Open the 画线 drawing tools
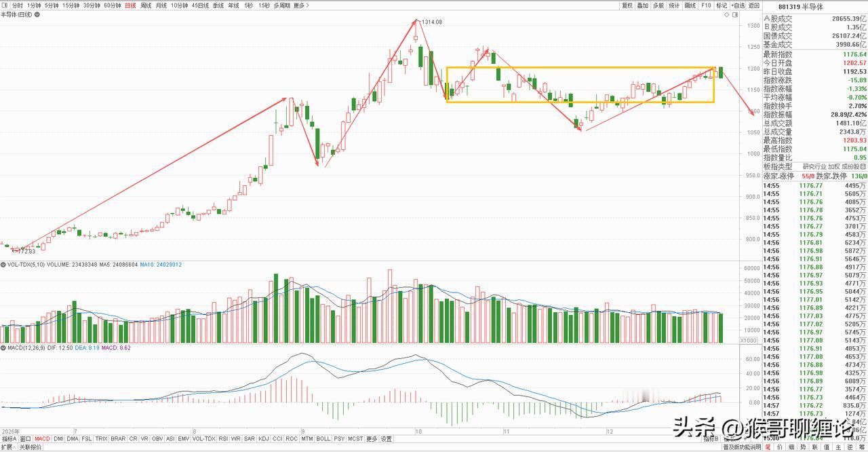The width and height of the screenshot is (868, 452). coord(690,5)
